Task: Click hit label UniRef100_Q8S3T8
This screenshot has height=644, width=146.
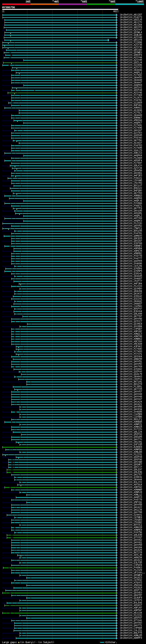Action: 131,40
